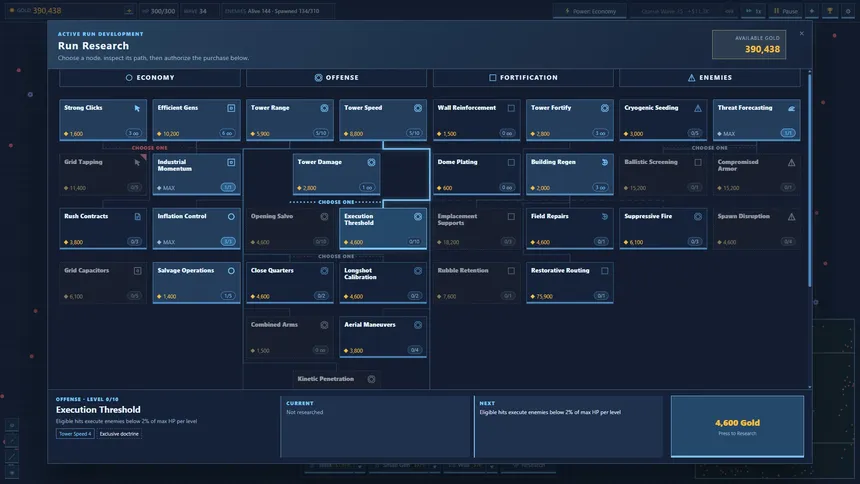Click the target icon on Suppressive Fire card
This screenshot has height=484, width=860.
[x=698, y=217]
